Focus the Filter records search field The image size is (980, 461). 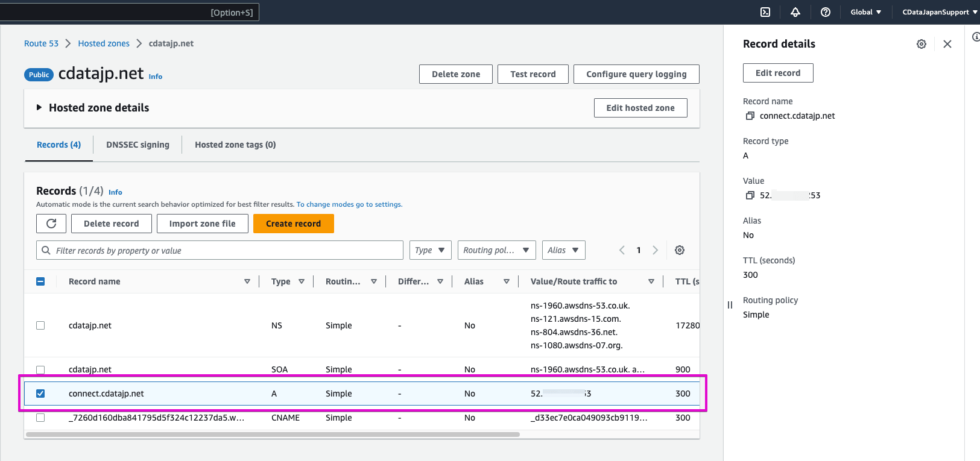click(x=220, y=250)
